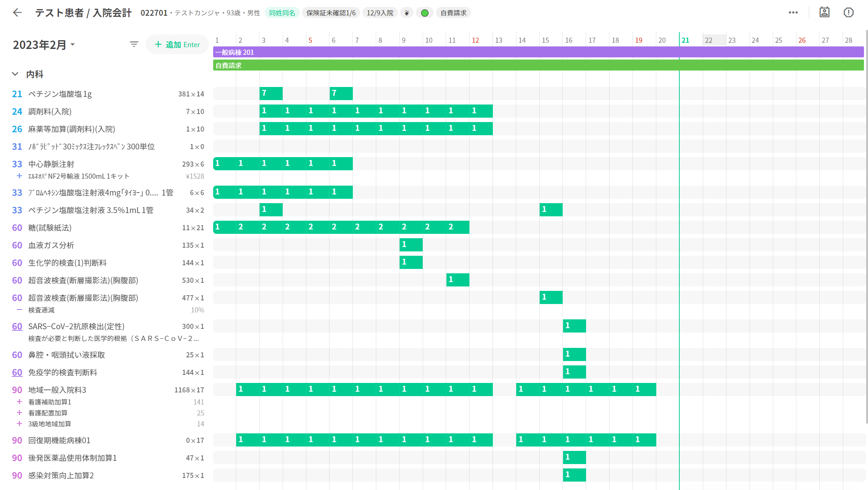The height and width of the screenshot is (490, 868).
Task: Click the small face icon chip in header
Action: [407, 13]
